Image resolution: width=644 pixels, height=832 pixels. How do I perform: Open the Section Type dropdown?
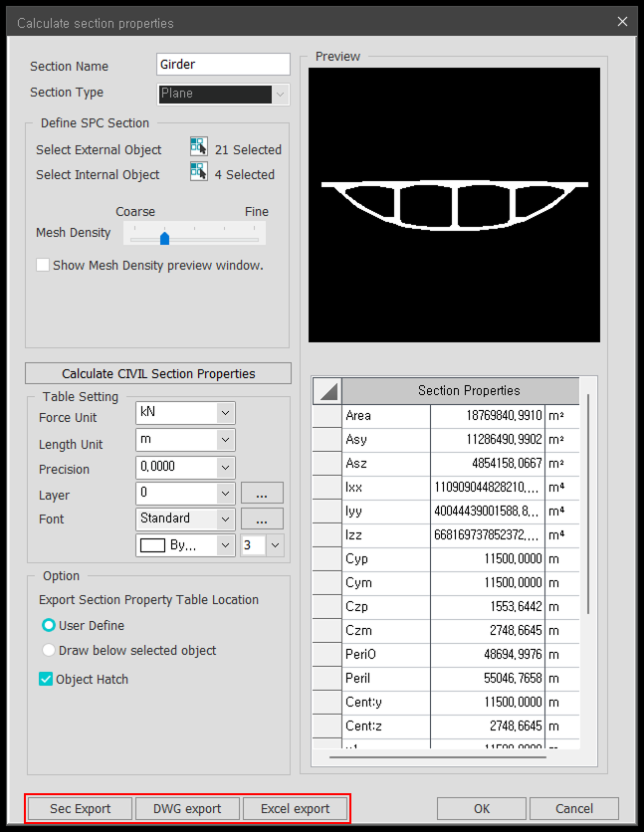[280, 95]
